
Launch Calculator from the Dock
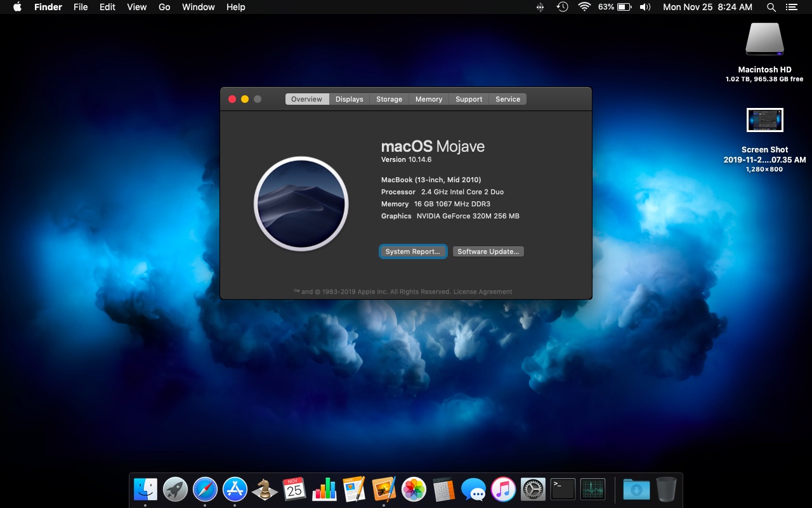click(x=443, y=490)
